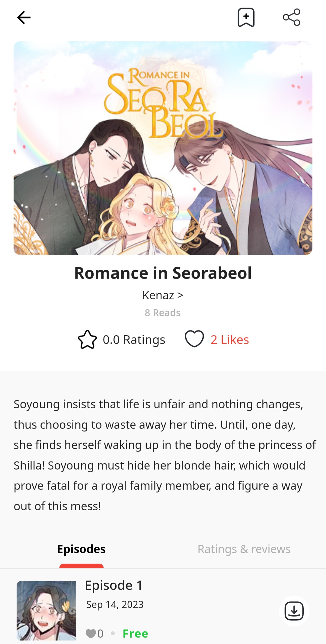
Task: Tap the small gray heart on Episode 1
Action: 91,633
